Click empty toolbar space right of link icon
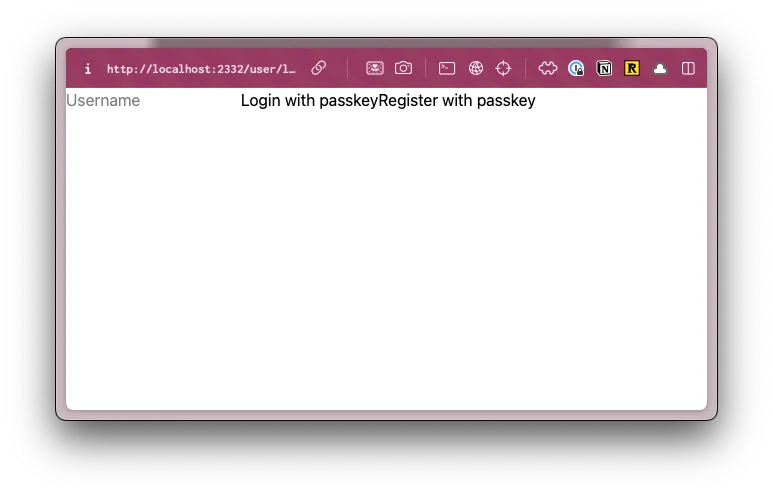The image size is (773, 494). point(338,68)
